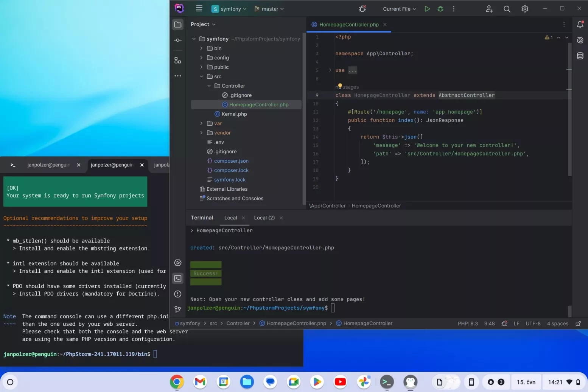
Task: Open symfony.lock in the project tree
Action: coord(230,180)
